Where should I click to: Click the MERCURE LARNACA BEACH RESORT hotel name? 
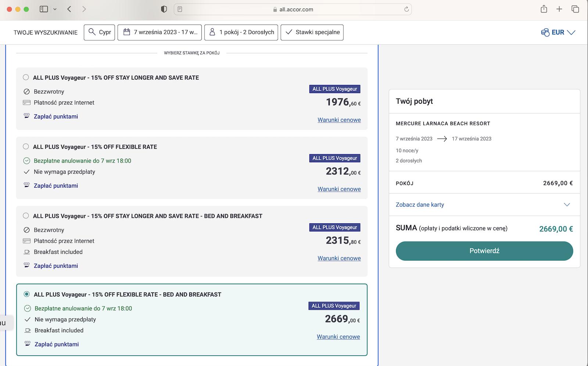(443, 124)
